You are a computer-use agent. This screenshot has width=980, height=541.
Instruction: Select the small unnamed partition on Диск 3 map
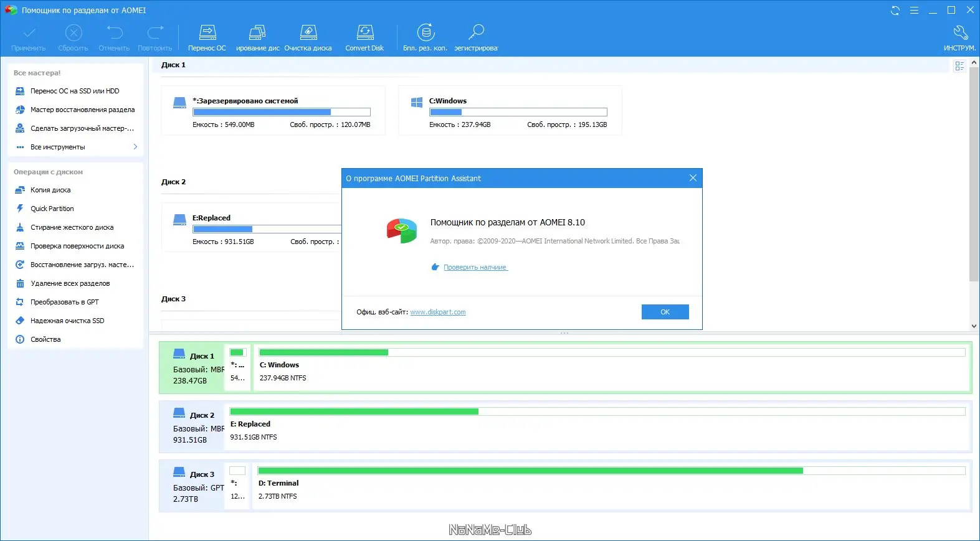click(237, 486)
